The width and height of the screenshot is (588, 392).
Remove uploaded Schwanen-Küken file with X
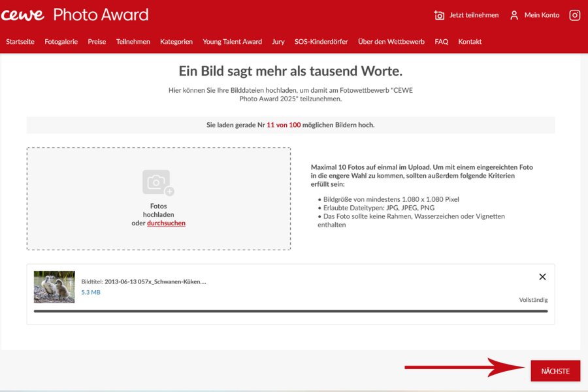[542, 277]
